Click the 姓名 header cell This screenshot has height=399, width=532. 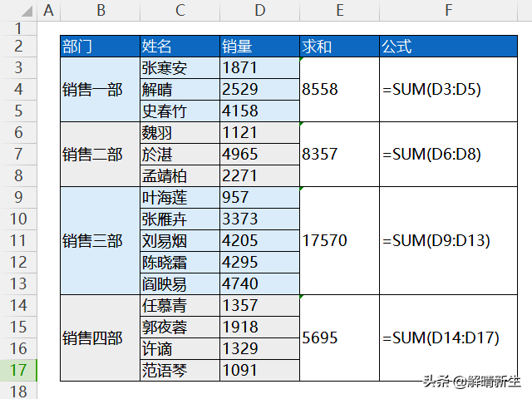pos(180,47)
